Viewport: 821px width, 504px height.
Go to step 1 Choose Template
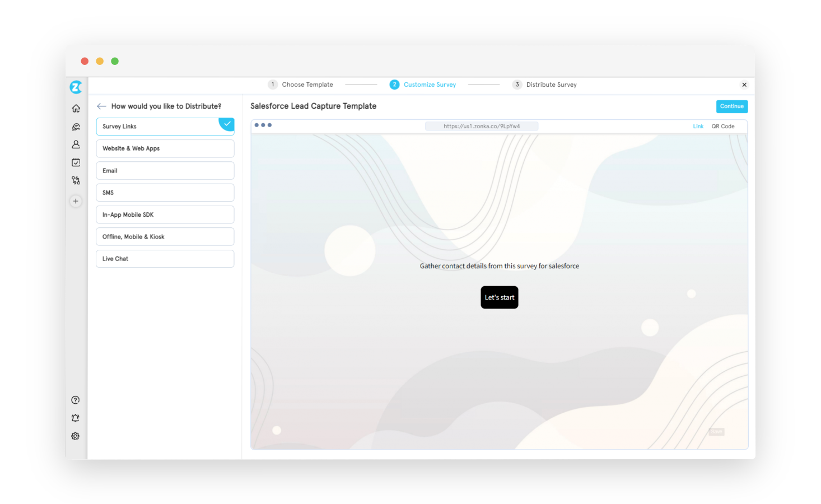[301, 85]
